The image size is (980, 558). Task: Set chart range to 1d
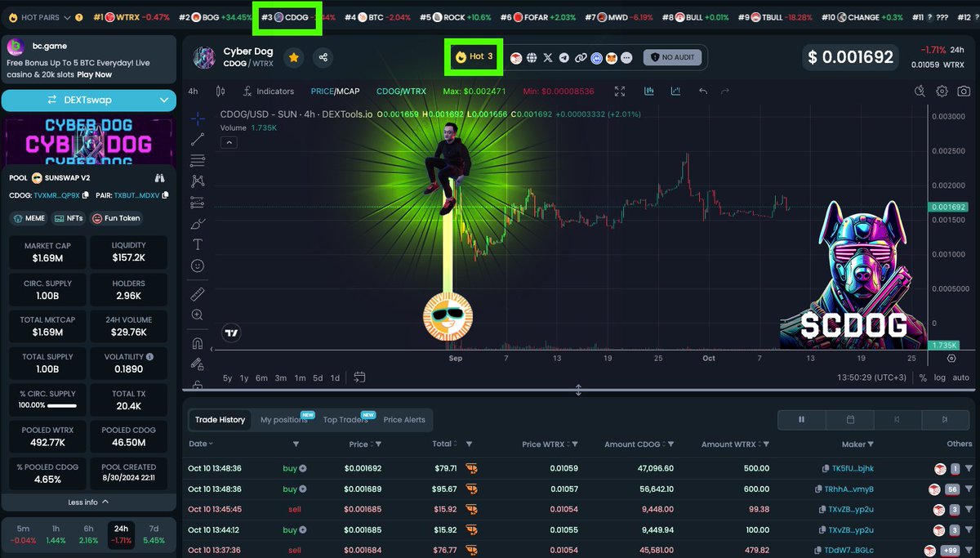[335, 377]
